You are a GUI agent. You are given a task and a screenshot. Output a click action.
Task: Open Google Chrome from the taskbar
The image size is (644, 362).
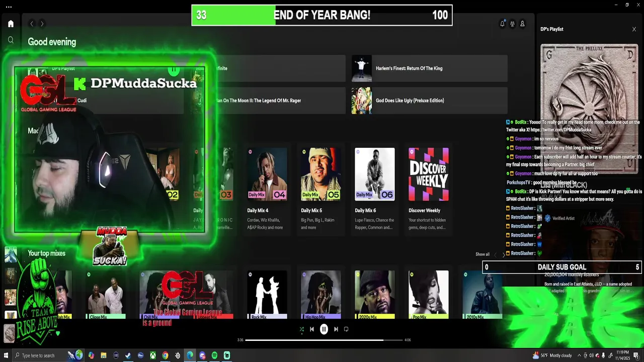(x=165, y=355)
